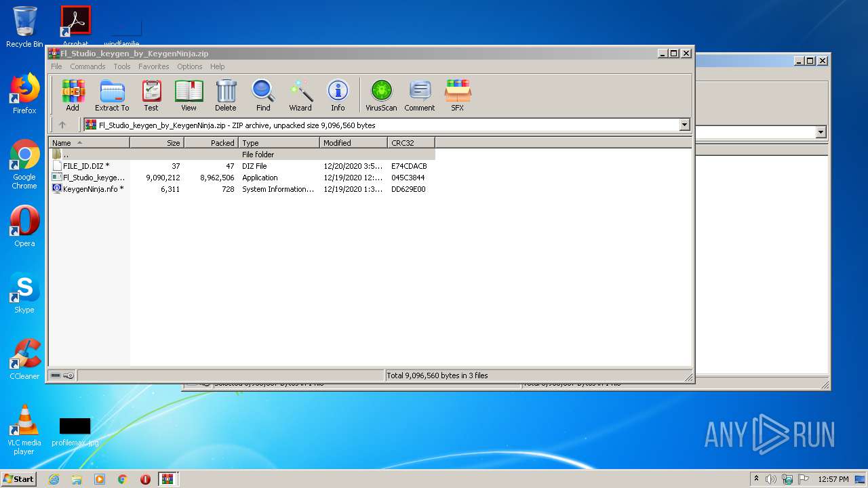This screenshot has width=868, height=488.
Task: Click the Start button
Action: [19, 479]
